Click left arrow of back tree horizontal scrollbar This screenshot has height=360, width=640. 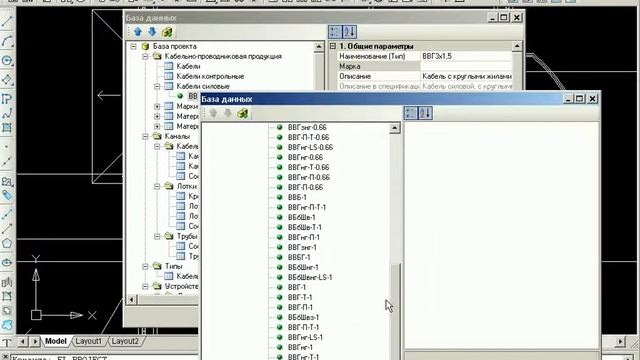click(131, 300)
